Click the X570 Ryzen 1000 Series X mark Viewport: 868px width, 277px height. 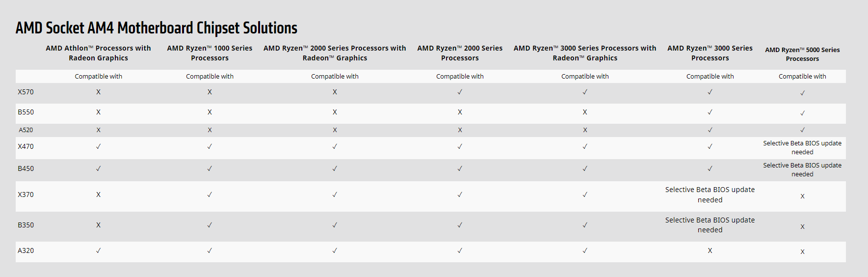(x=210, y=92)
